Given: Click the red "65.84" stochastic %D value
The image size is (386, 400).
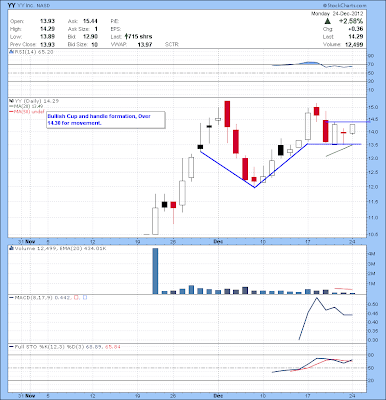Looking at the screenshot, I should (113, 347).
